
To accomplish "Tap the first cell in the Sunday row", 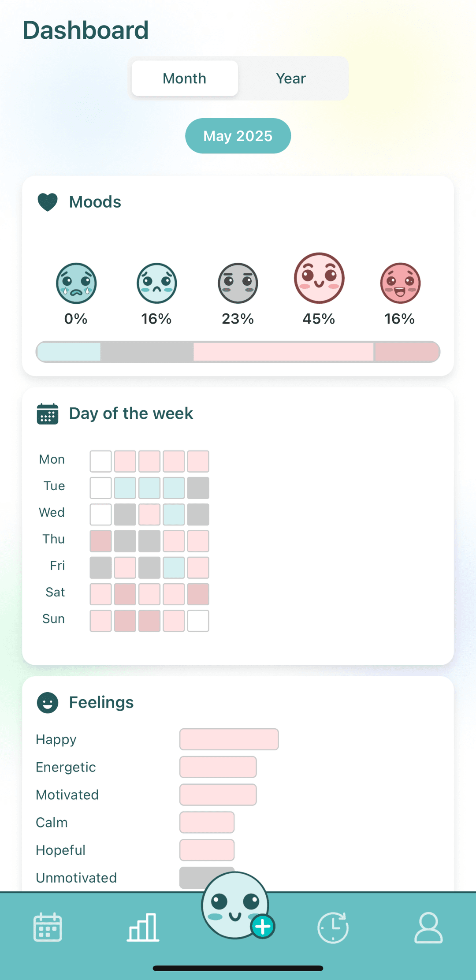I will click(100, 620).
